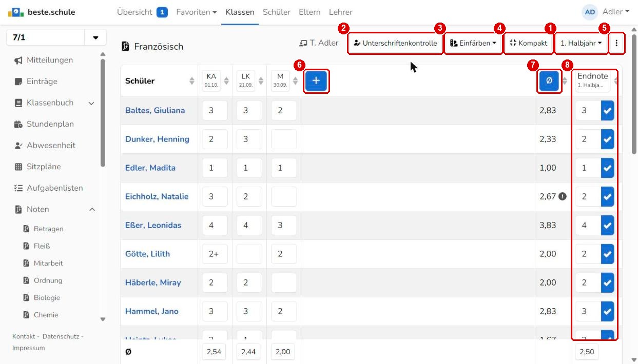Go to the Übersicht tab
The height and width of the screenshot is (364, 638).
142,12
